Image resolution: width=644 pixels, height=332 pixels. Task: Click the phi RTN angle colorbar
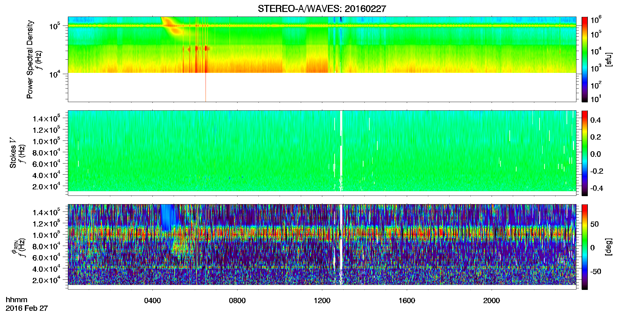click(x=585, y=247)
